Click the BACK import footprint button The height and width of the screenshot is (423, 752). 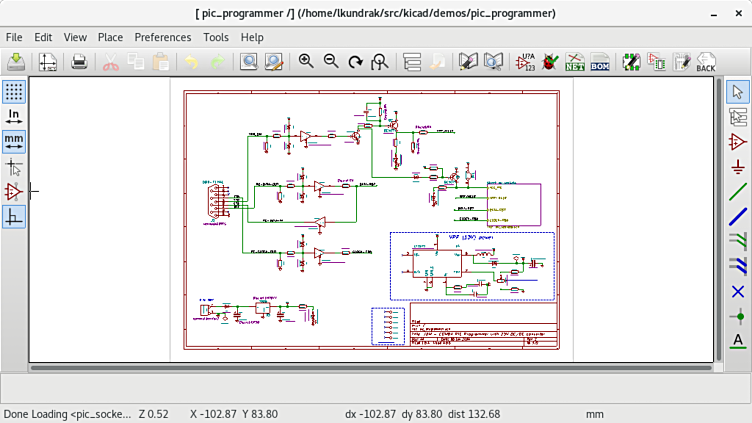pos(706,62)
